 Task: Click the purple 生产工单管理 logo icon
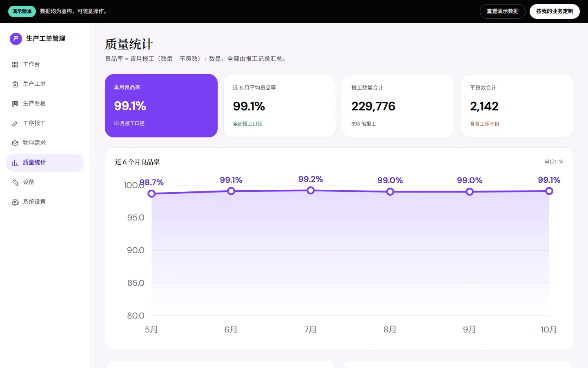click(x=16, y=39)
